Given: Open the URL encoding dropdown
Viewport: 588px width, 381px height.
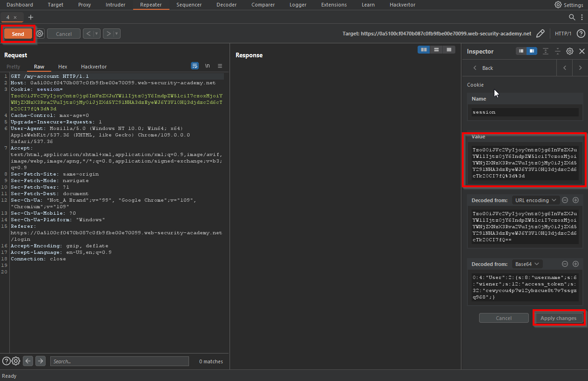Looking at the screenshot, I should (x=535, y=200).
